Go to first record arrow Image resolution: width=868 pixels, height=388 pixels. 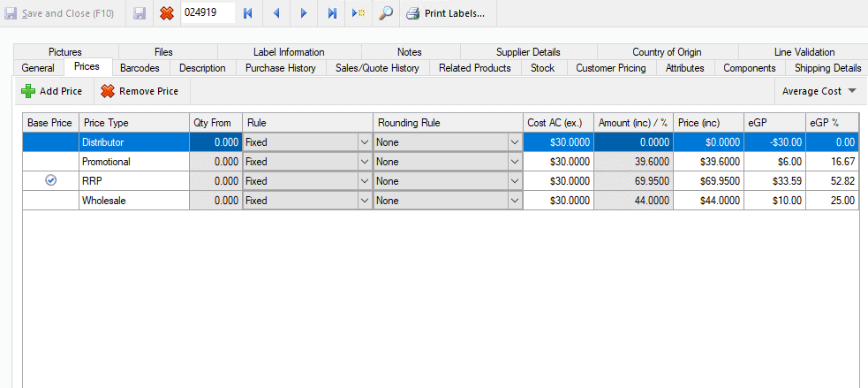pyautogui.click(x=248, y=13)
